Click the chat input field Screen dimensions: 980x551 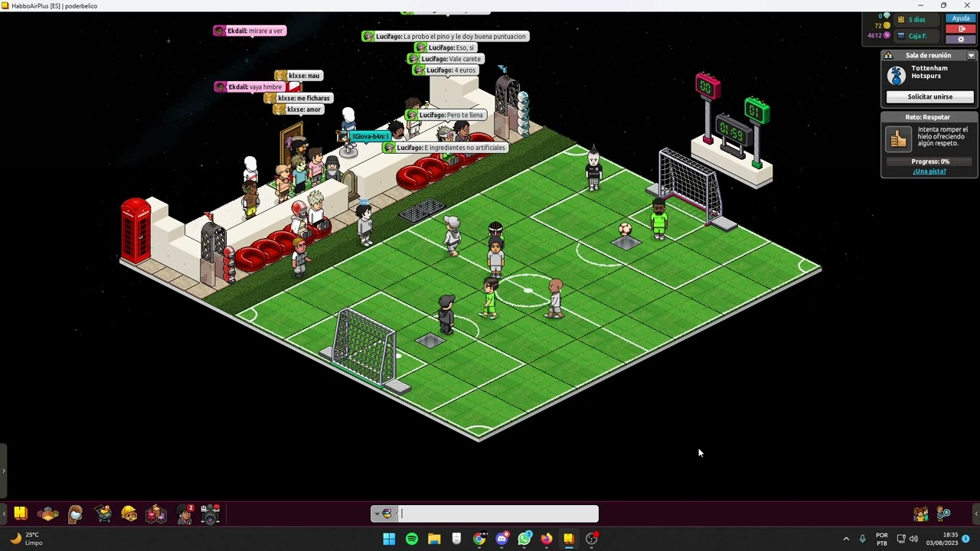pyautogui.click(x=498, y=514)
